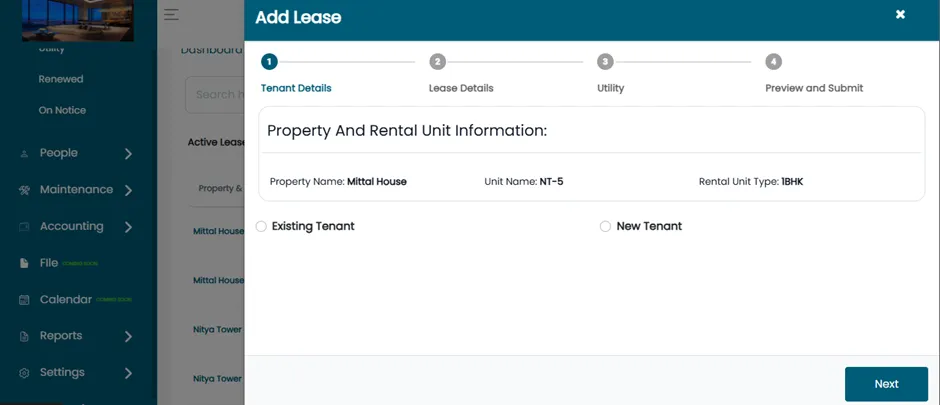Toggle the hamburger menu icon
This screenshot has width=940, height=405.
(x=171, y=14)
